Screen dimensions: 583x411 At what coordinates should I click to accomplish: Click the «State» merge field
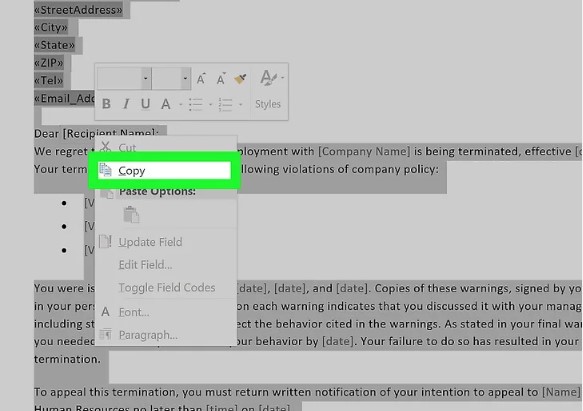point(54,45)
